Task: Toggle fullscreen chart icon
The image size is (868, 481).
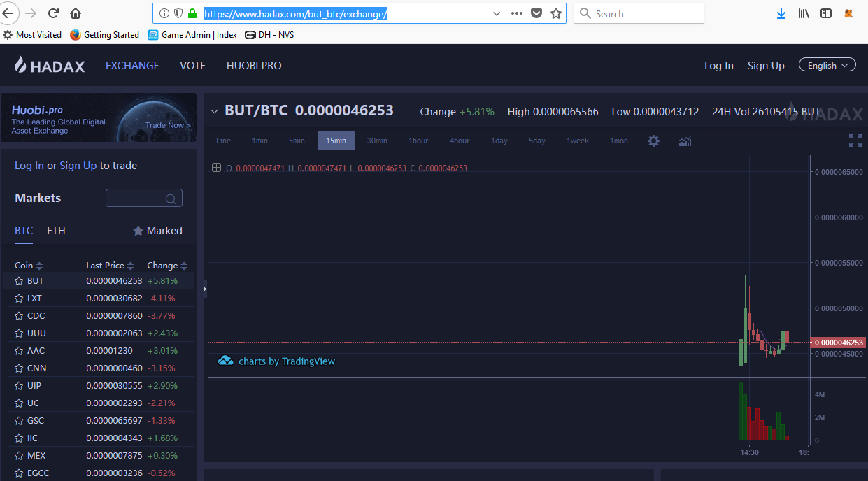Action: 855,141
